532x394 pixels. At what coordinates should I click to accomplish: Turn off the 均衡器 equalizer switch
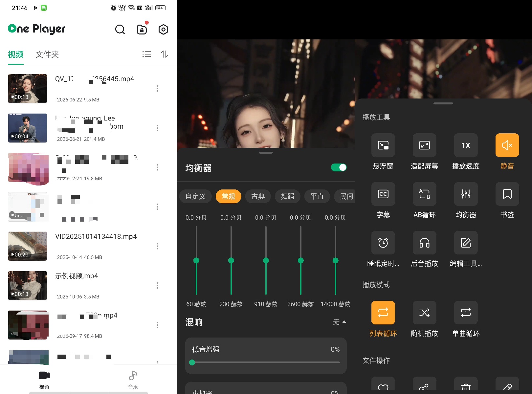point(339,167)
